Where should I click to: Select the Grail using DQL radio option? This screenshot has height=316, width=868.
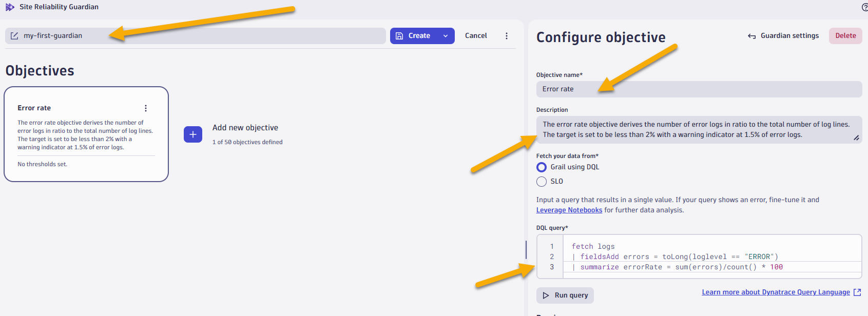(x=542, y=167)
